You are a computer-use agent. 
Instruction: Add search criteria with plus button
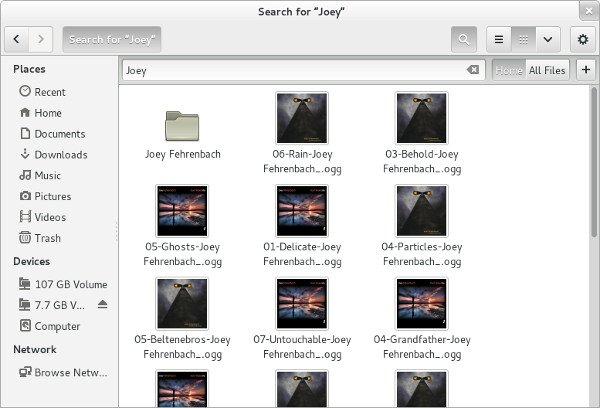click(x=586, y=70)
